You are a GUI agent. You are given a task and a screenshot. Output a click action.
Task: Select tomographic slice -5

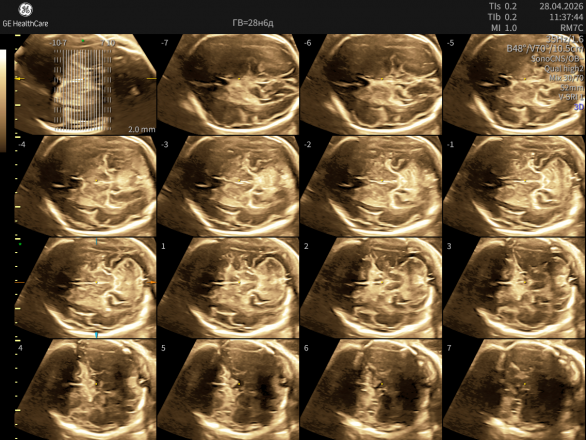514,84
